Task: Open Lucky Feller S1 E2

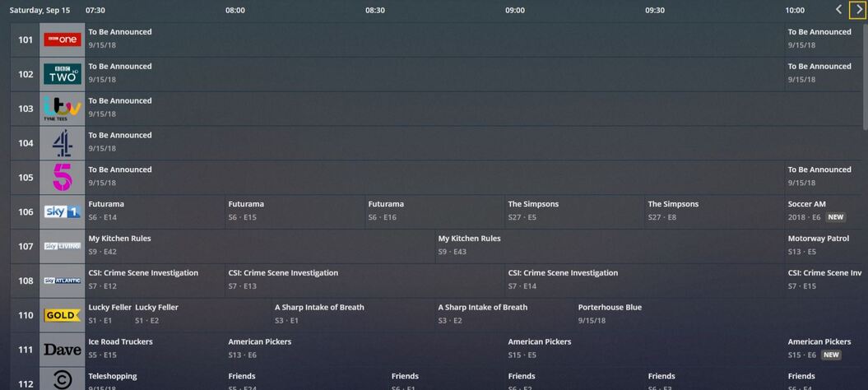Action: [202, 315]
